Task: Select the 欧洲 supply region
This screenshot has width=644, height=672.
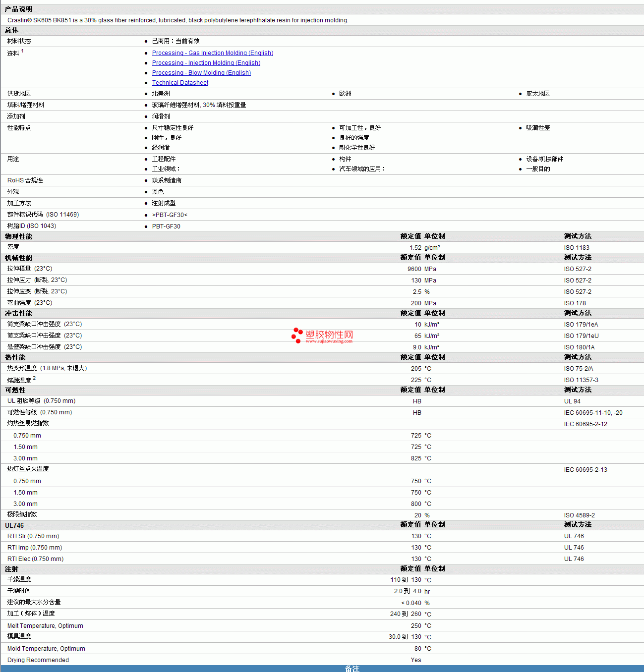Action: tap(345, 94)
